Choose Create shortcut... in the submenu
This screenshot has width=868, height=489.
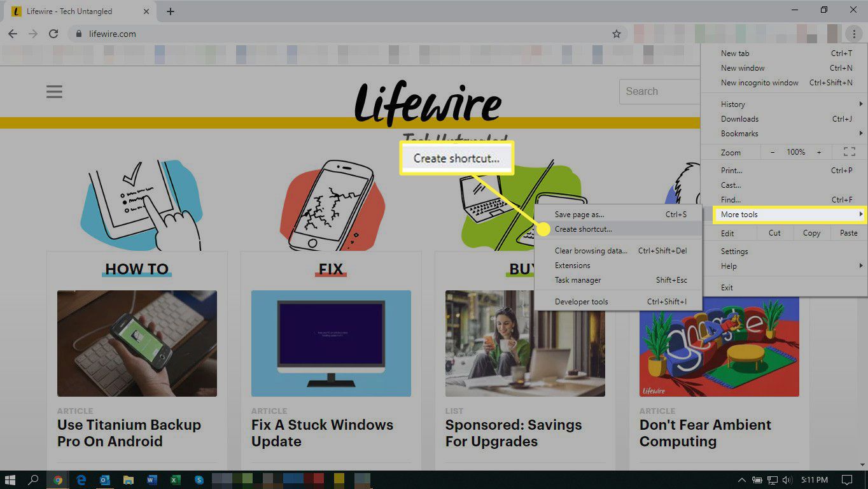point(618,229)
